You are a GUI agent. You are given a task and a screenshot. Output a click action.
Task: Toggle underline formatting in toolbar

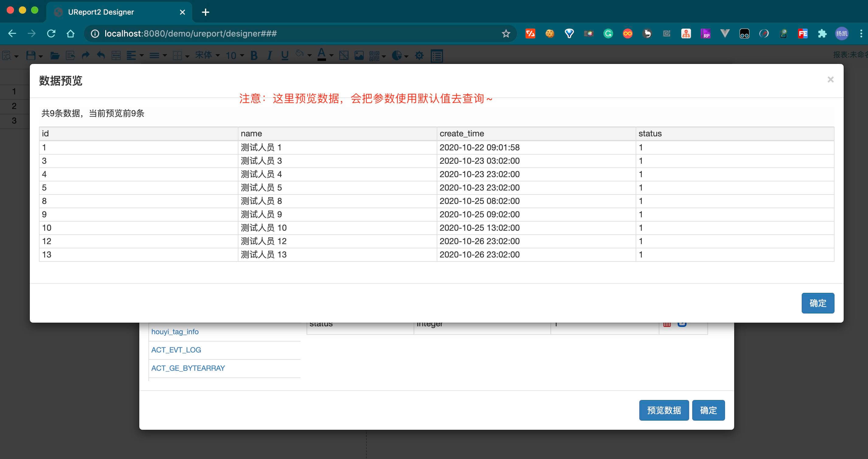[285, 55]
